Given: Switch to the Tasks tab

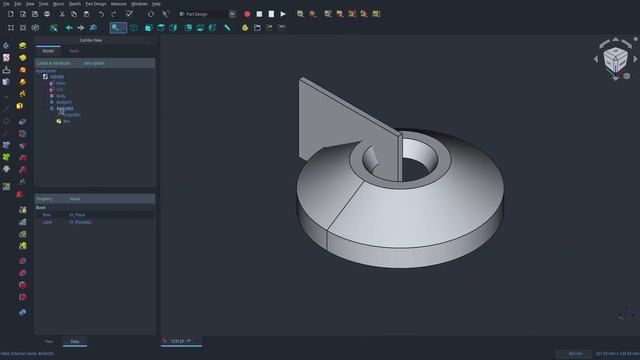Looking at the screenshot, I should pyautogui.click(x=74, y=51).
